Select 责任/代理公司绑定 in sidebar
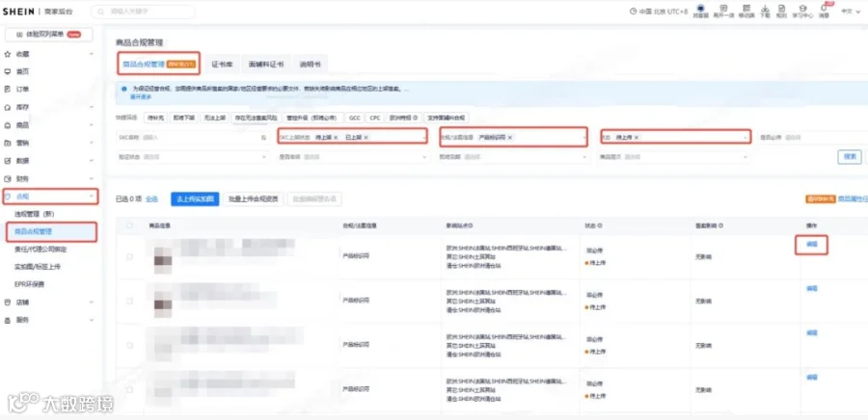This screenshot has height=420, width=868. tap(41, 249)
